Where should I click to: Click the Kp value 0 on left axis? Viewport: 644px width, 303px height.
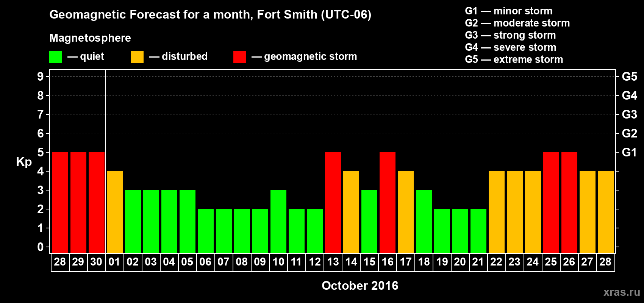tap(41, 247)
